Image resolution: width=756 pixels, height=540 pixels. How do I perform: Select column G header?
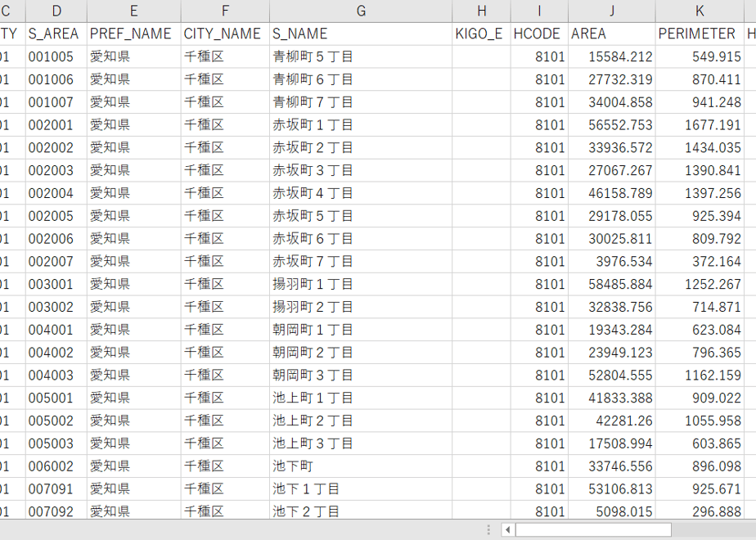pos(361,11)
